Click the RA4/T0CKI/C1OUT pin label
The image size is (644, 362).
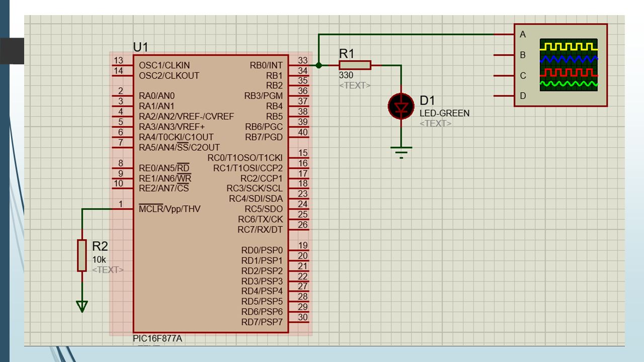pos(176,137)
